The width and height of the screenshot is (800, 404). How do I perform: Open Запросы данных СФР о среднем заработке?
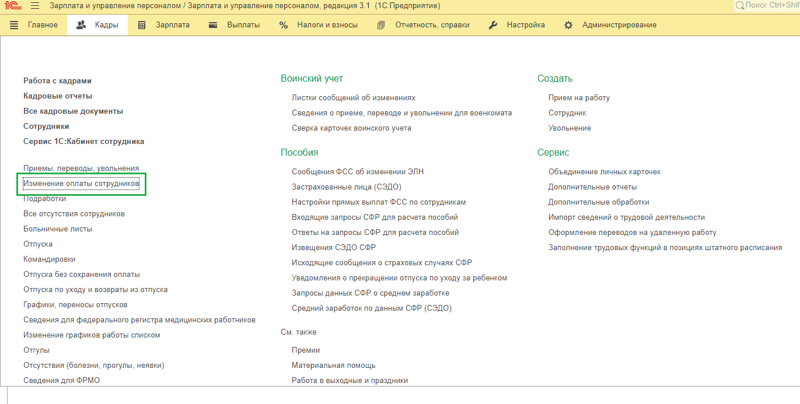pyautogui.click(x=370, y=293)
